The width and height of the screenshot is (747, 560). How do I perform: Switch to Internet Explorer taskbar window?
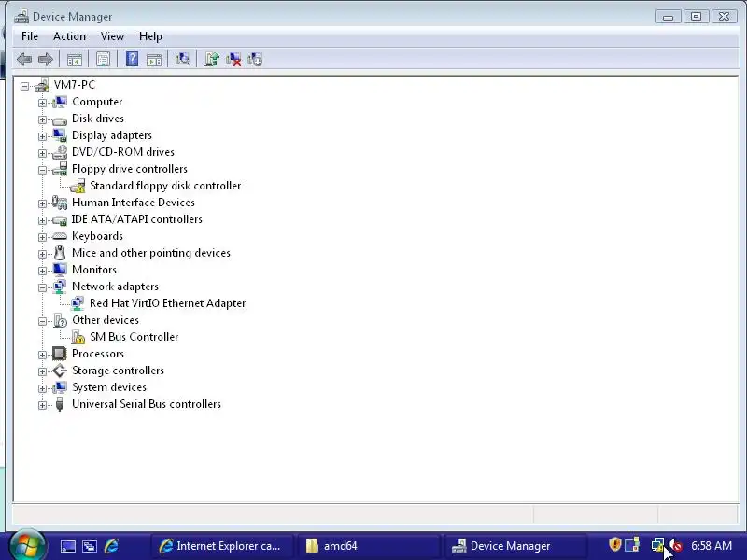tap(222, 546)
